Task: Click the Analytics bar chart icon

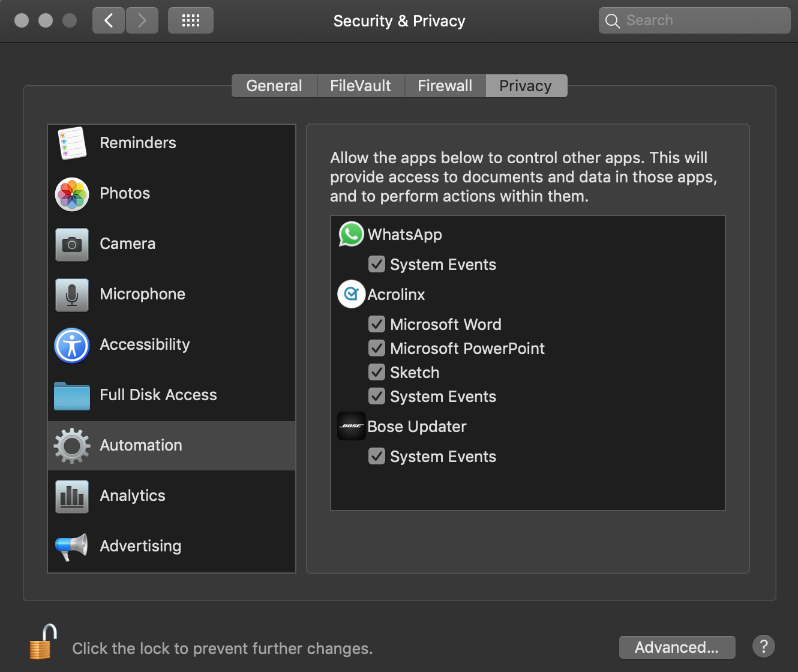Action: [x=72, y=496]
